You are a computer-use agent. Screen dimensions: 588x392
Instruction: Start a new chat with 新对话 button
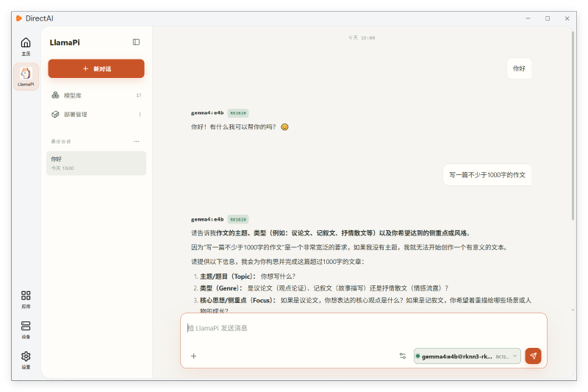(96, 68)
